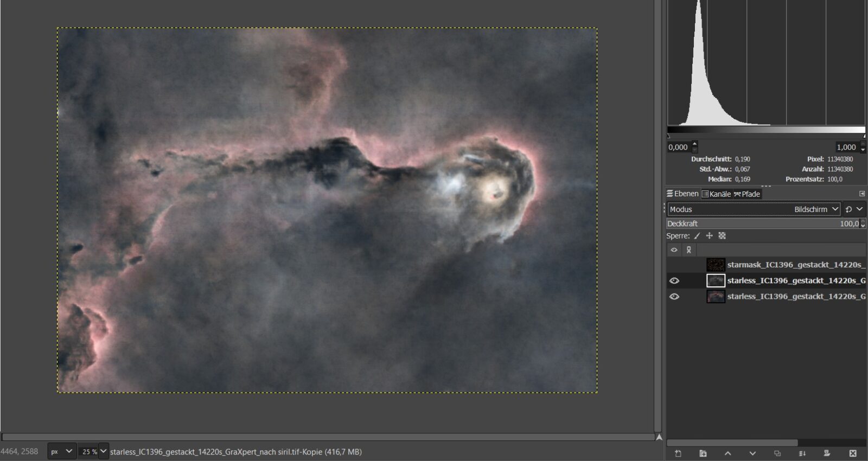Click the navigation icon at canvas corner
The height and width of the screenshot is (461, 868).
point(659,437)
